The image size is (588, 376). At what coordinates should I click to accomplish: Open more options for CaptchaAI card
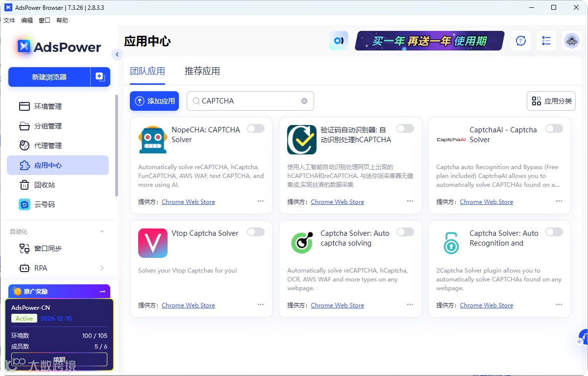pyautogui.click(x=559, y=201)
